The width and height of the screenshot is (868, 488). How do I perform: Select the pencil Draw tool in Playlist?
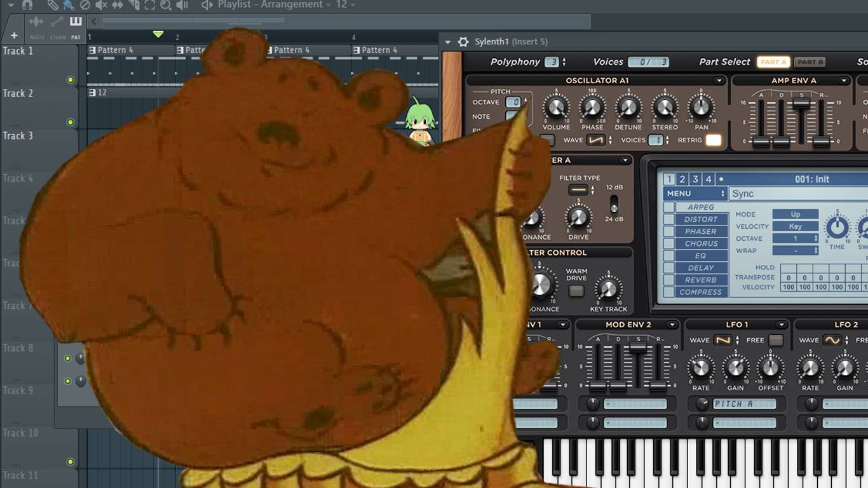coord(53,4)
